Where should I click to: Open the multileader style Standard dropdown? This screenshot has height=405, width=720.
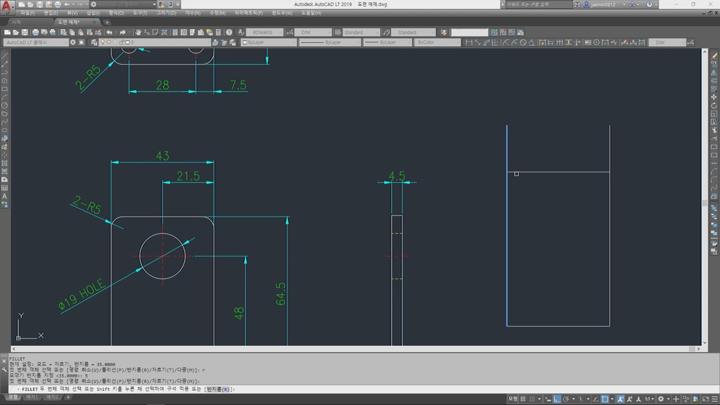pos(413,32)
